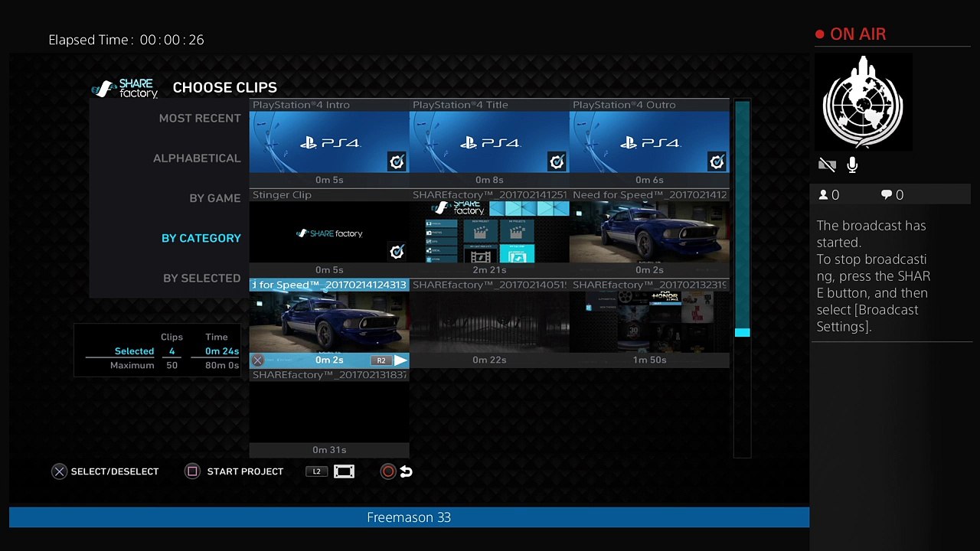Select the PlayStation 4 Intro clip thumbnail

[x=329, y=142]
